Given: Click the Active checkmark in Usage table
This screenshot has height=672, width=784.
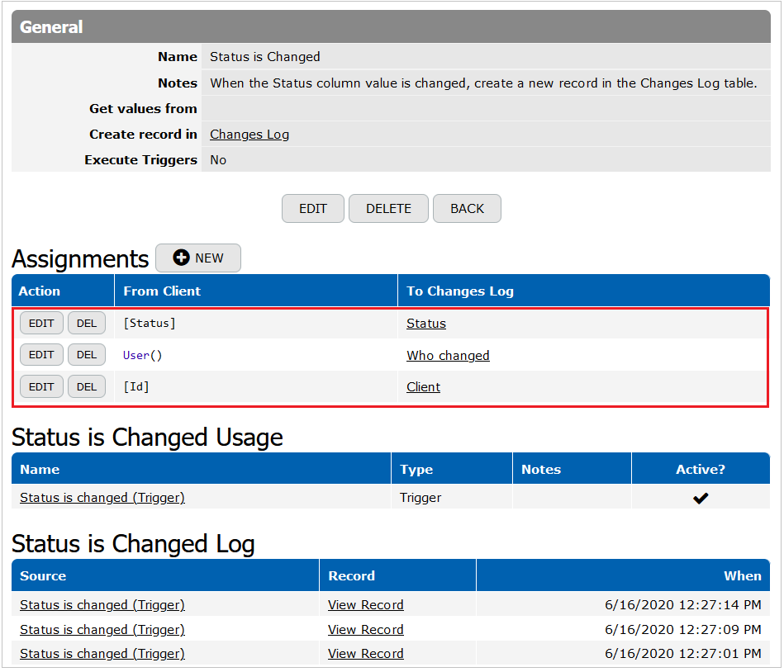Looking at the screenshot, I should pyautogui.click(x=701, y=498).
